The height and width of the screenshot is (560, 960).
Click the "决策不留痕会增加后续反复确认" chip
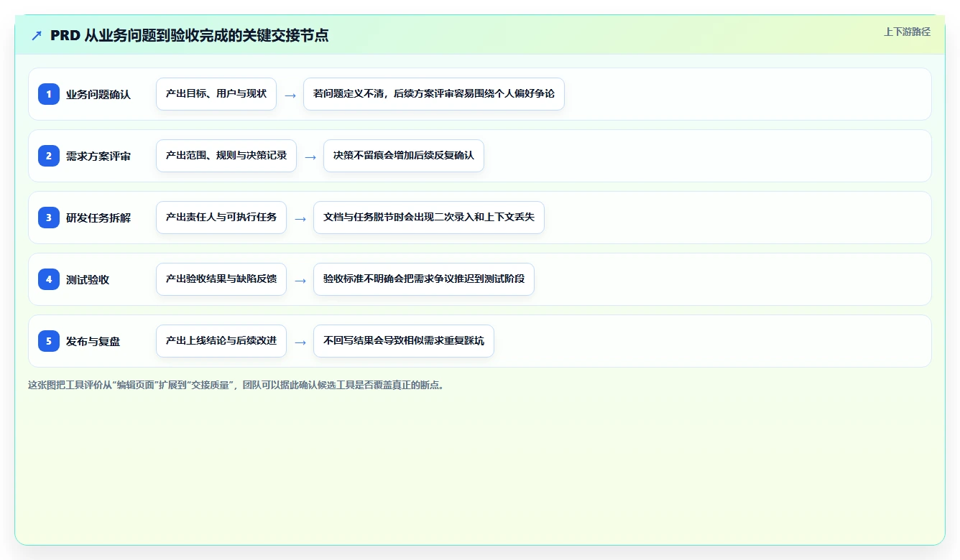pyautogui.click(x=404, y=156)
